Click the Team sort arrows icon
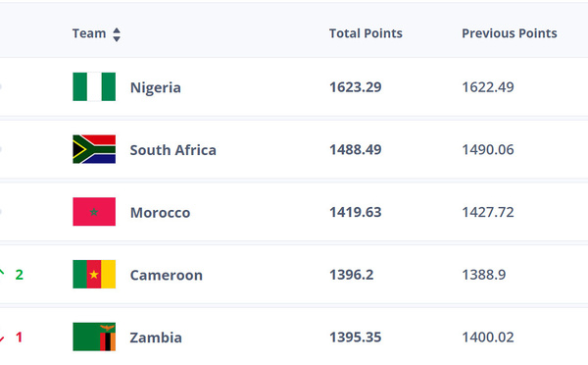The height and width of the screenshot is (365, 588). coord(117,34)
